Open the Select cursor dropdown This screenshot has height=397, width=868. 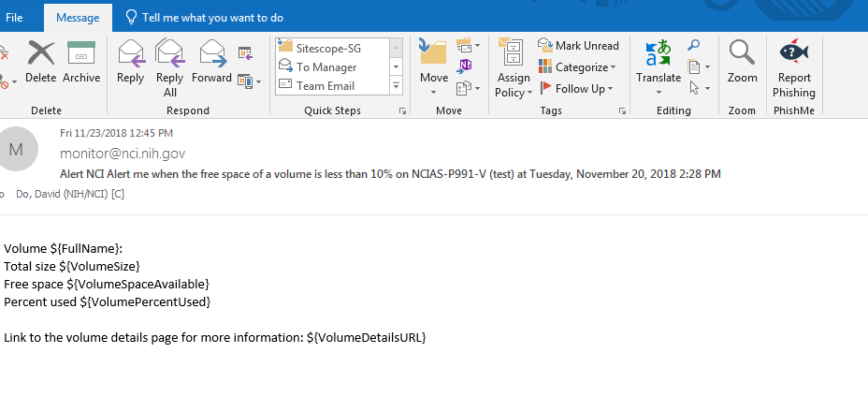point(699,88)
